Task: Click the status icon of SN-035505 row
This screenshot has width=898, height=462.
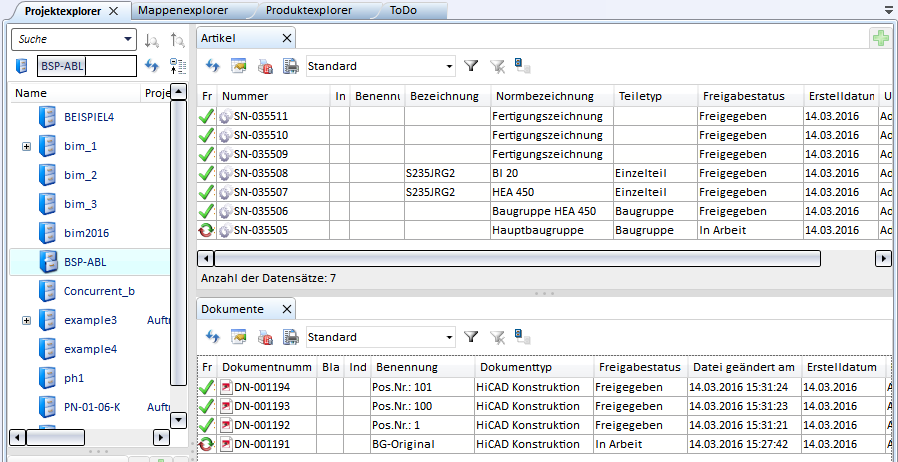Action: pos(206,230)
